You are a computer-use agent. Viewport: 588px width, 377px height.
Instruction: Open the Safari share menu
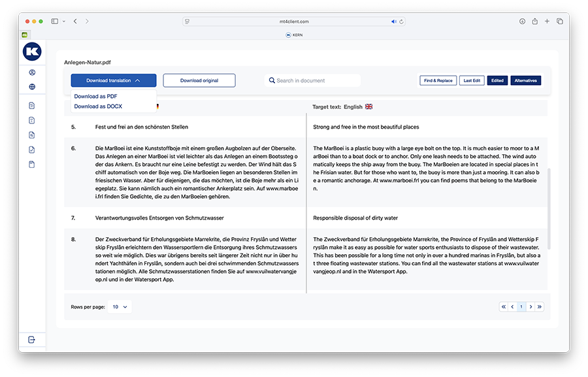pyautogui.click(x=534, y=22)
